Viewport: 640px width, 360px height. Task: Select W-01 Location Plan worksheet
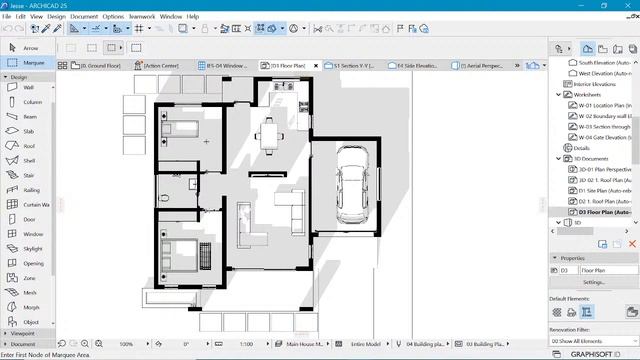pos(600,105)
